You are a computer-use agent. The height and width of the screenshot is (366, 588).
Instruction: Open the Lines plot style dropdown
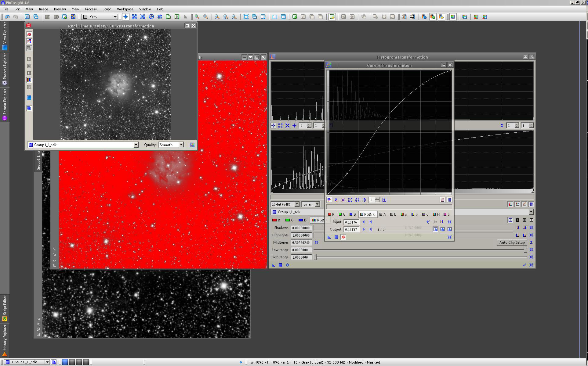pos(311,204)
